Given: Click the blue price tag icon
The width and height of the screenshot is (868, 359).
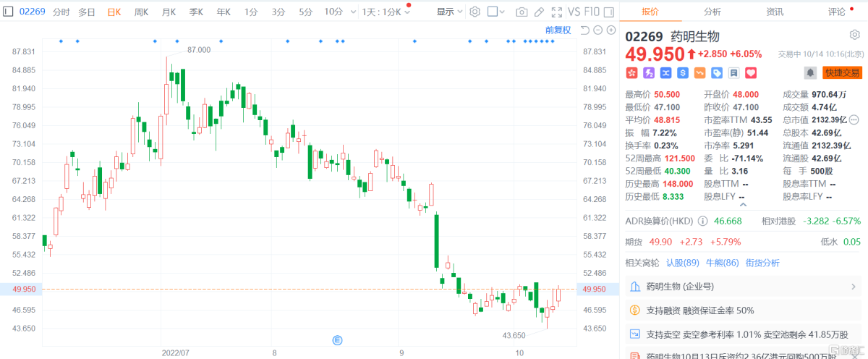Looking at the screenshot, I should [x=717, y=72].
